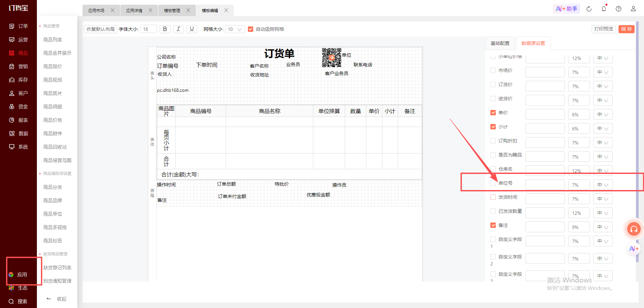This screenshot has width=644, height=308.
Task: Click the 打印预览 button
Action: pyautogui.click(x=603, y=29)
